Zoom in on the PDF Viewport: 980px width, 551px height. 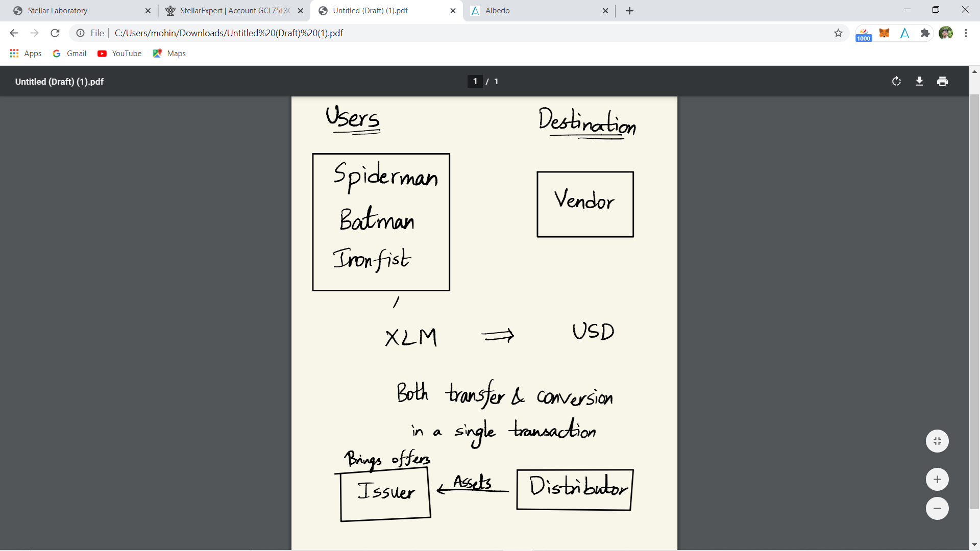point(937,480)
